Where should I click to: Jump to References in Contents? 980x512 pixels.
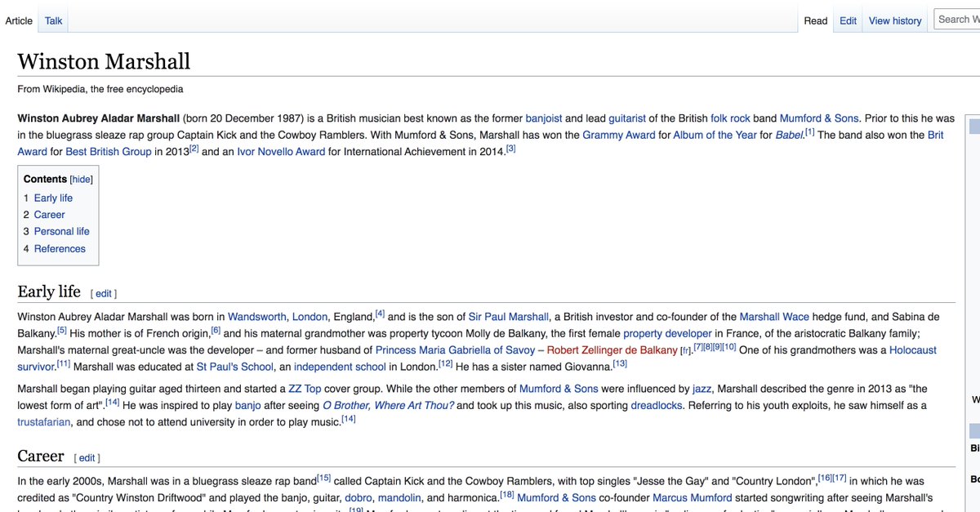60,248
